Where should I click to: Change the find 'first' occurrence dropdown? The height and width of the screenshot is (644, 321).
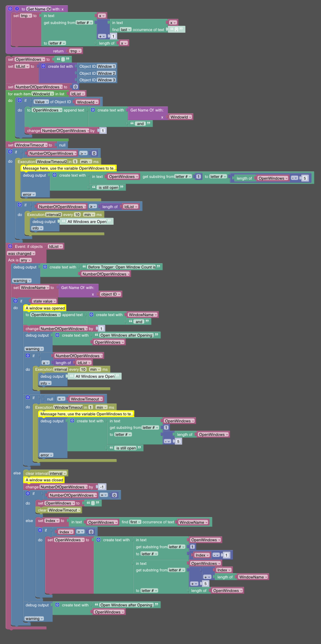pyautogui.click(x=136, y=522)
